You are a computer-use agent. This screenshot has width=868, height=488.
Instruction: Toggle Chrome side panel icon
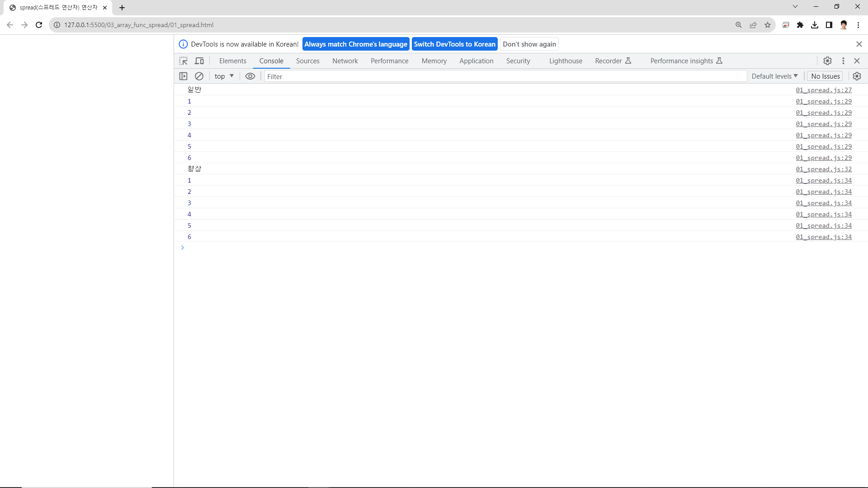click(x=829, y=25)
